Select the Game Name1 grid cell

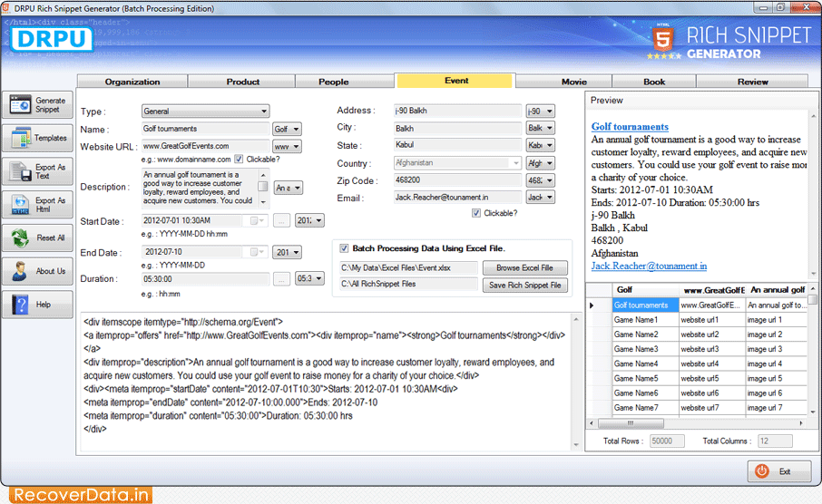click(645, 320)
